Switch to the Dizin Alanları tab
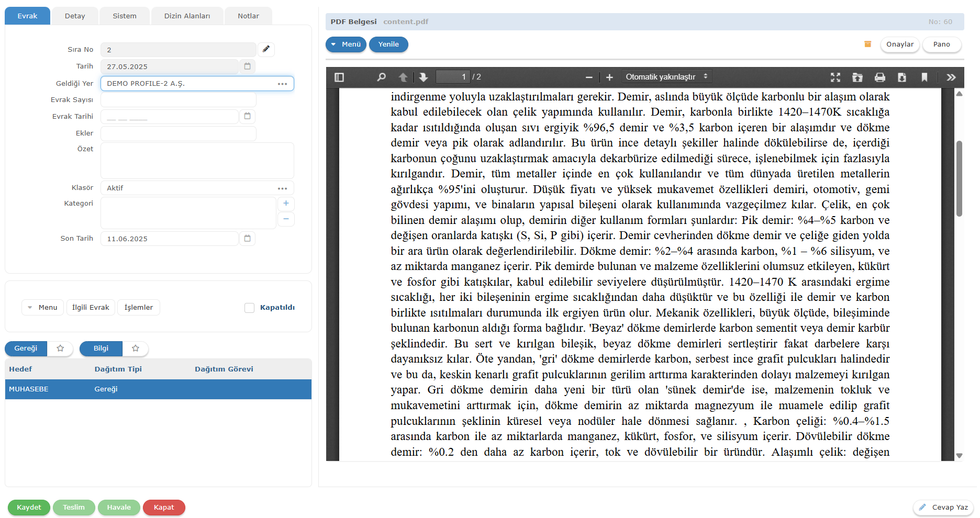Screen dimensions: 980x518 [187, 16]
